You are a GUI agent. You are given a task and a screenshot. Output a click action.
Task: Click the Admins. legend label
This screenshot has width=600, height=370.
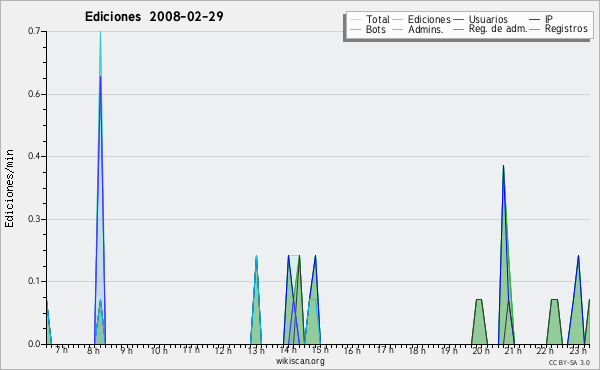tap(426, 29)
